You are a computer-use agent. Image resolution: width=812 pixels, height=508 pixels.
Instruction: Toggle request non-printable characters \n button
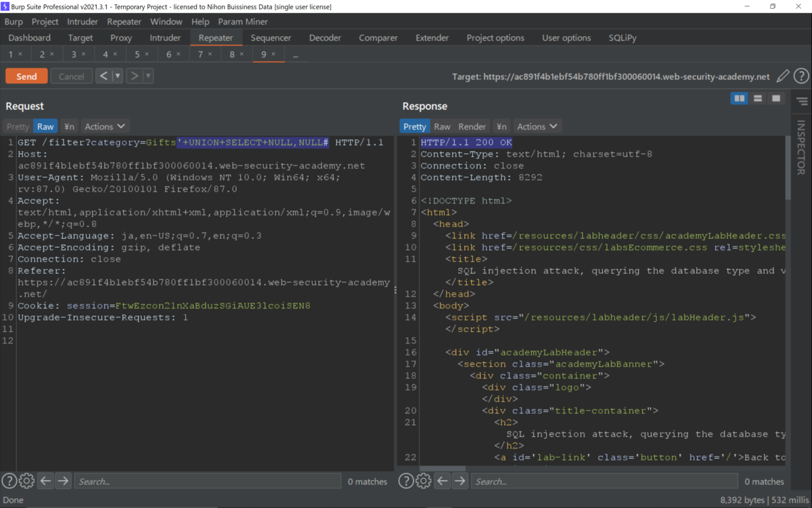(x=69, y=127)
